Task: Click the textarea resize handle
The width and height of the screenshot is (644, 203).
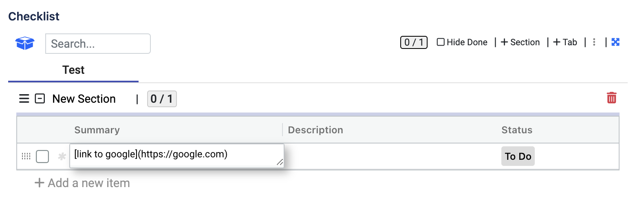Action: 280,162
